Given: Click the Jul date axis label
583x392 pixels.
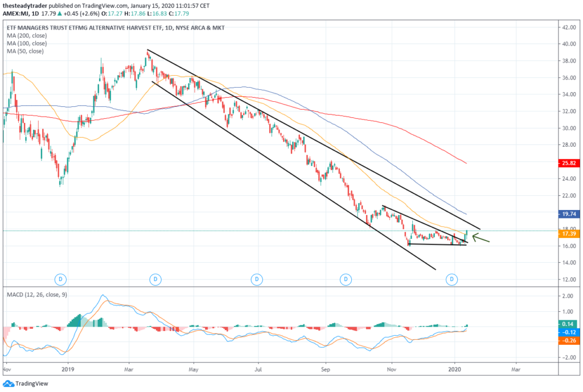Looking at the screenshot, I should click(x=258, y=369).
